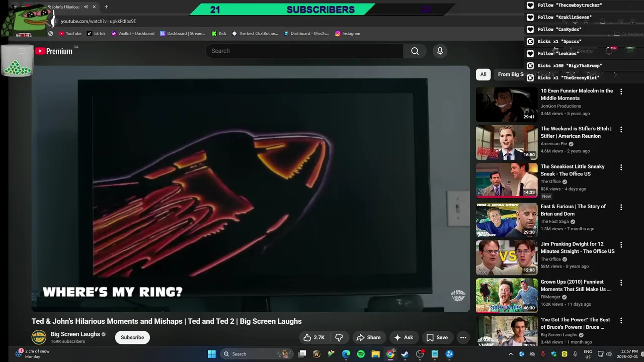The width and height of the screenshot is (644, 362).
Task: Open the Big Screen Laughs channel name
Action: click(x=75, y=334)
